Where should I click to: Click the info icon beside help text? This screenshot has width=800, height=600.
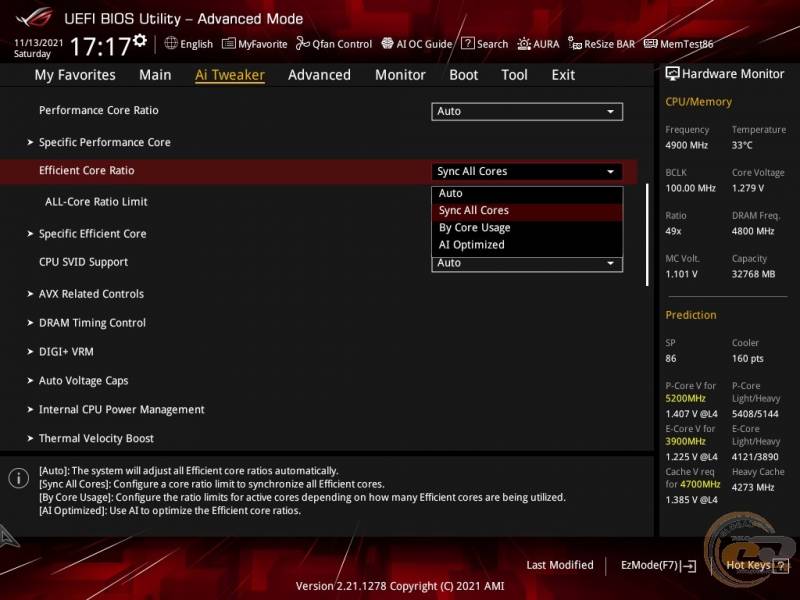coord(19,478)
